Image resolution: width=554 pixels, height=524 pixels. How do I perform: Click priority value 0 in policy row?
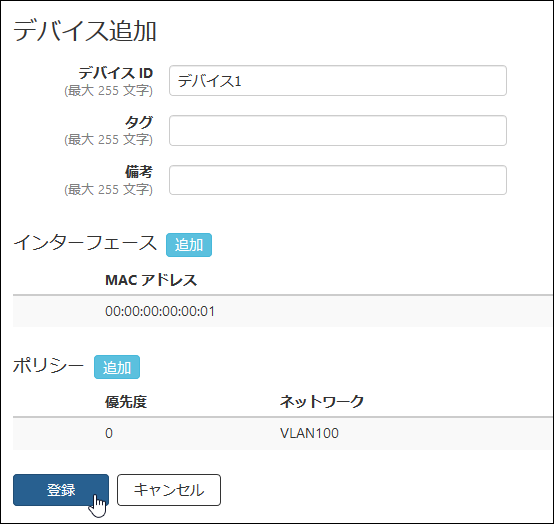coord(109,433)
